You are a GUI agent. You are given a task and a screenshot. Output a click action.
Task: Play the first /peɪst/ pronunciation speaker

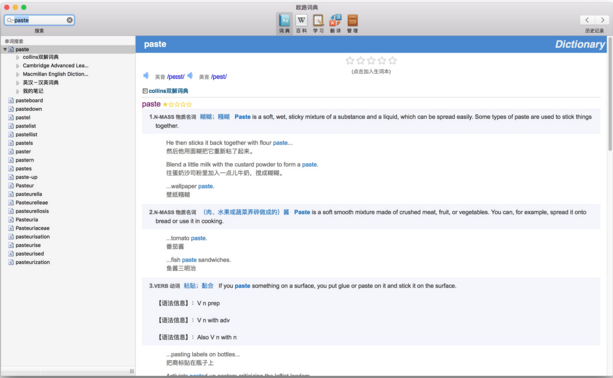click(x=146, y=75)
